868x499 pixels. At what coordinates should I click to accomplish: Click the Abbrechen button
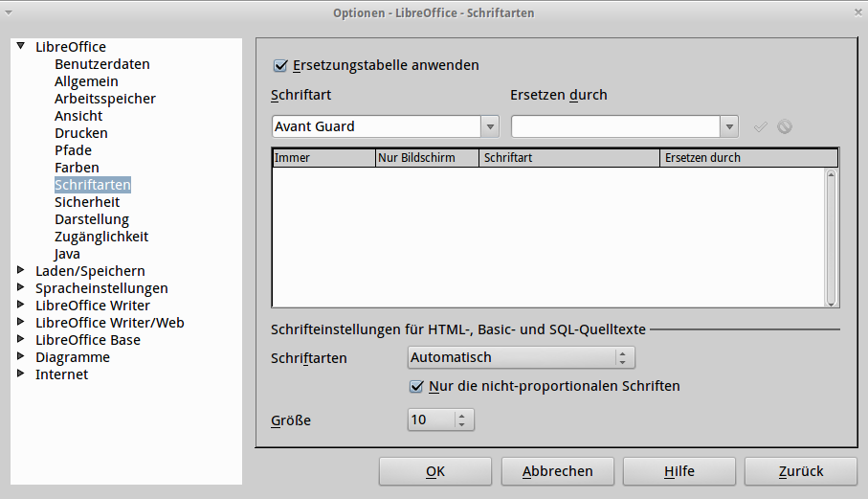point(557,471)
